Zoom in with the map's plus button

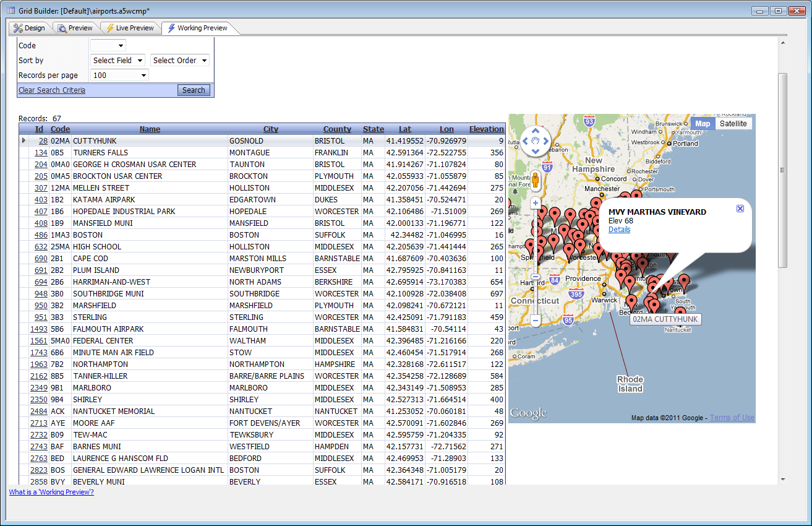(x=536, y=203)
